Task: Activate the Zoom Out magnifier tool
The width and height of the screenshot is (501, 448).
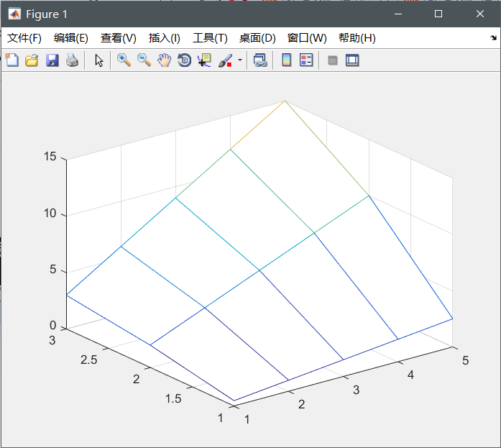Action: coord(144,60)
